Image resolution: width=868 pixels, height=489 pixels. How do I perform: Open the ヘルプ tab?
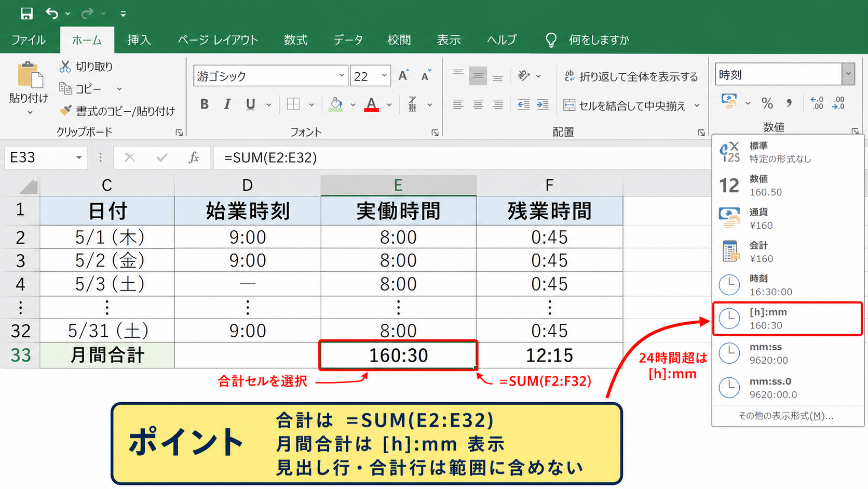click(x=502, y=40)
